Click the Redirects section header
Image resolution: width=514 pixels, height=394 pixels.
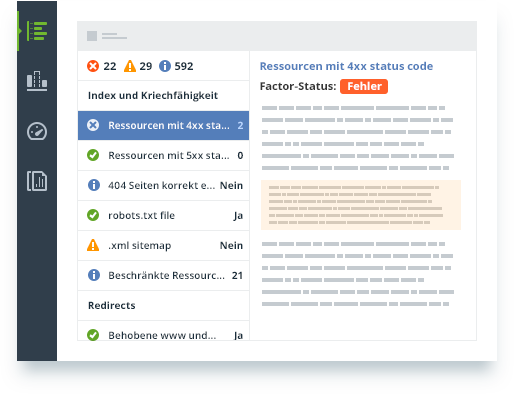tap(112, 305)
